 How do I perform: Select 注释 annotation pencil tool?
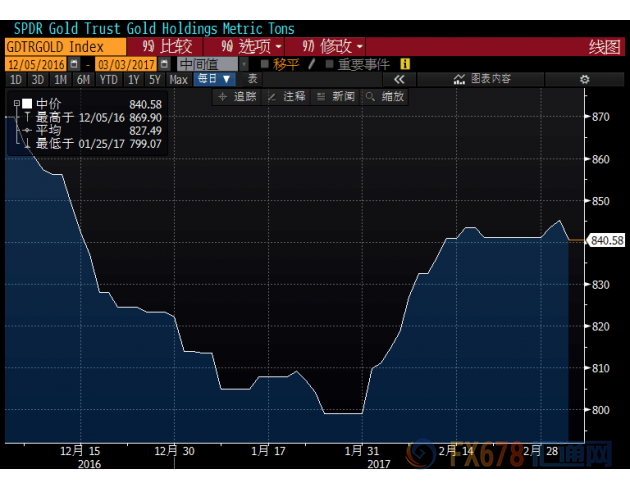[x=286, y=97]
